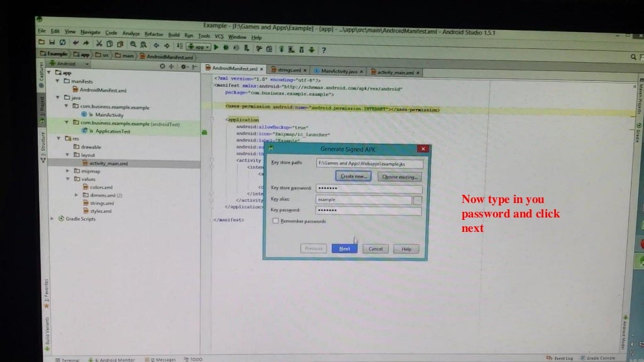
Task: Click the Cut scissors icon
Action: pos(99,43)
